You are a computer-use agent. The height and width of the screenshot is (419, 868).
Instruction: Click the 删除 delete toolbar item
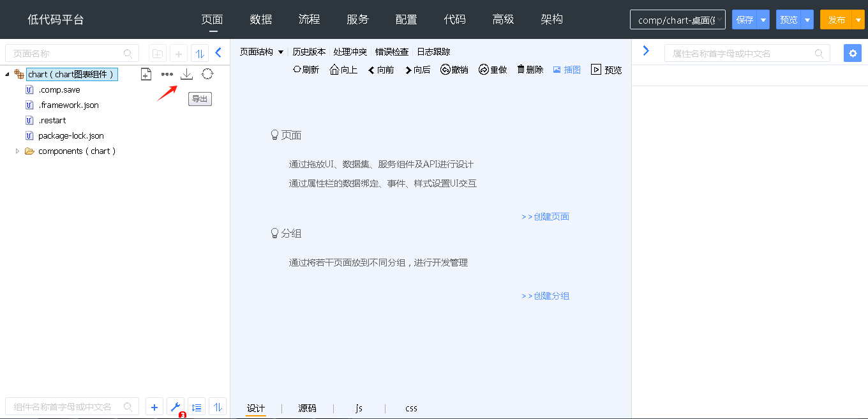tap(530, 70)
